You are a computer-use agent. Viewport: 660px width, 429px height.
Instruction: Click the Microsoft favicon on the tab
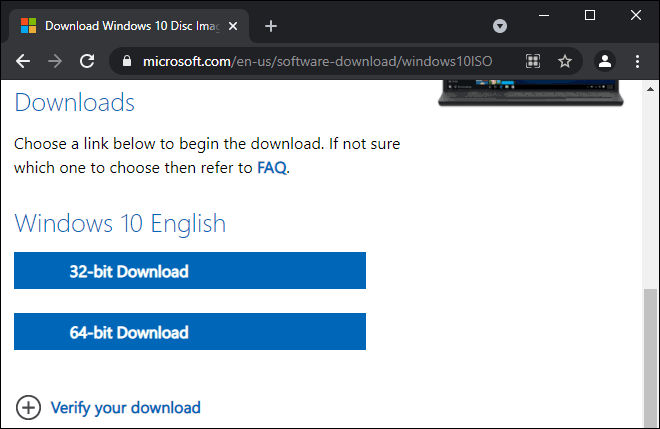29,26
